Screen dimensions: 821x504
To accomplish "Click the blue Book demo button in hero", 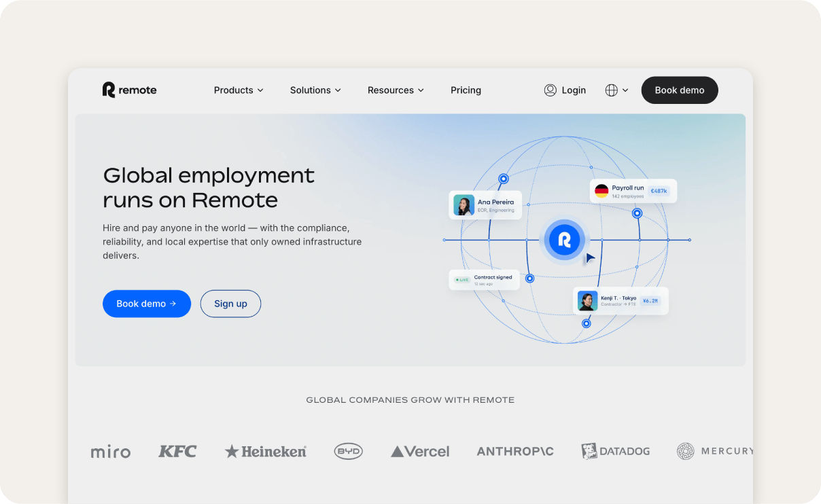I will pyautogui.click(x=147, y=304).
